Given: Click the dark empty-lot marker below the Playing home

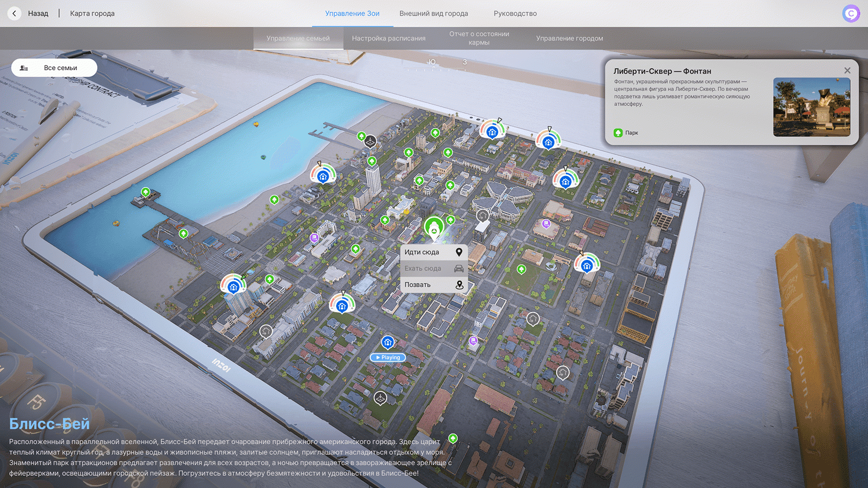Looking at the screenshot, I should pyautogui.click(x=380, y=398).
